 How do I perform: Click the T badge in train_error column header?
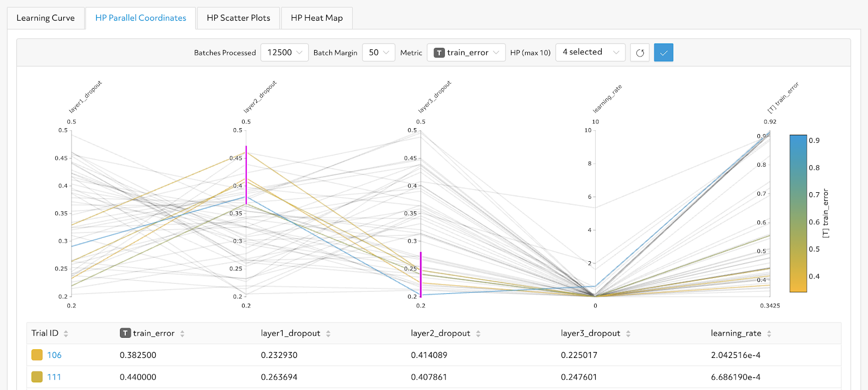pos(125,333)
